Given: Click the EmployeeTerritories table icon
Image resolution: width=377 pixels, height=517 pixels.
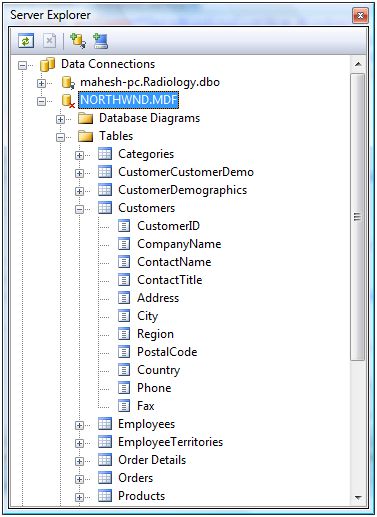Looking at the screenshot, I should coord(105,442).
